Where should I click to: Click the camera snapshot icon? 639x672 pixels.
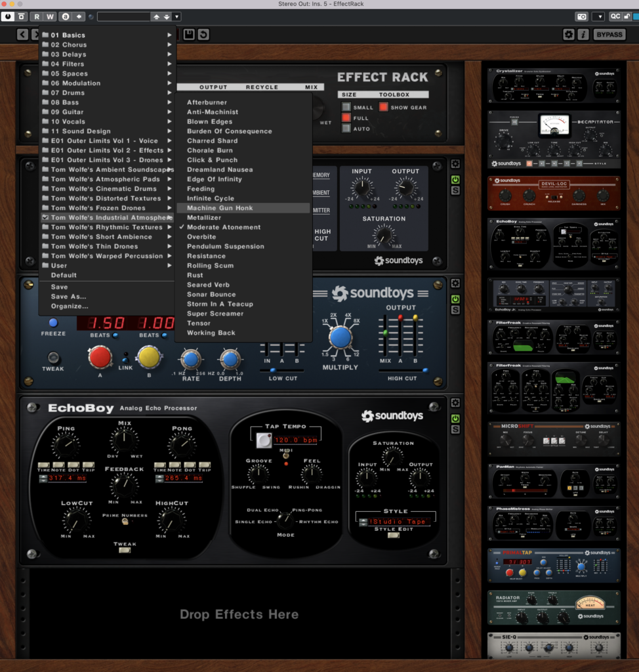coord(581,16)
